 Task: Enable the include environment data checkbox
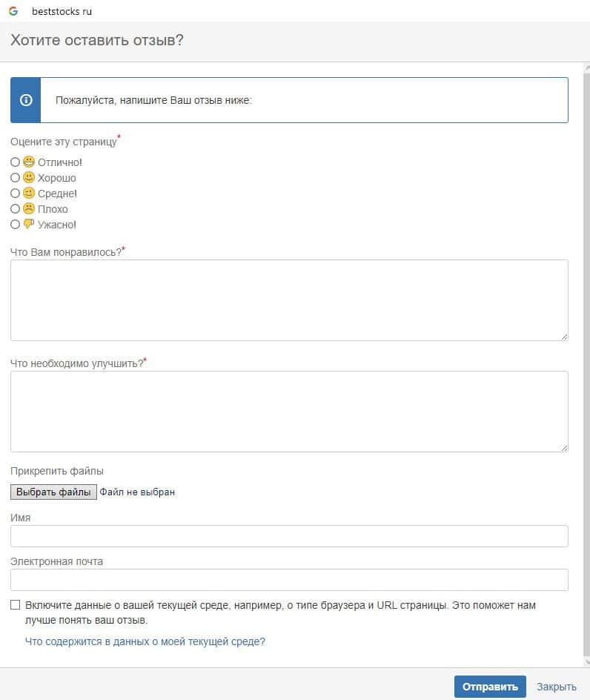coord(16,605)
